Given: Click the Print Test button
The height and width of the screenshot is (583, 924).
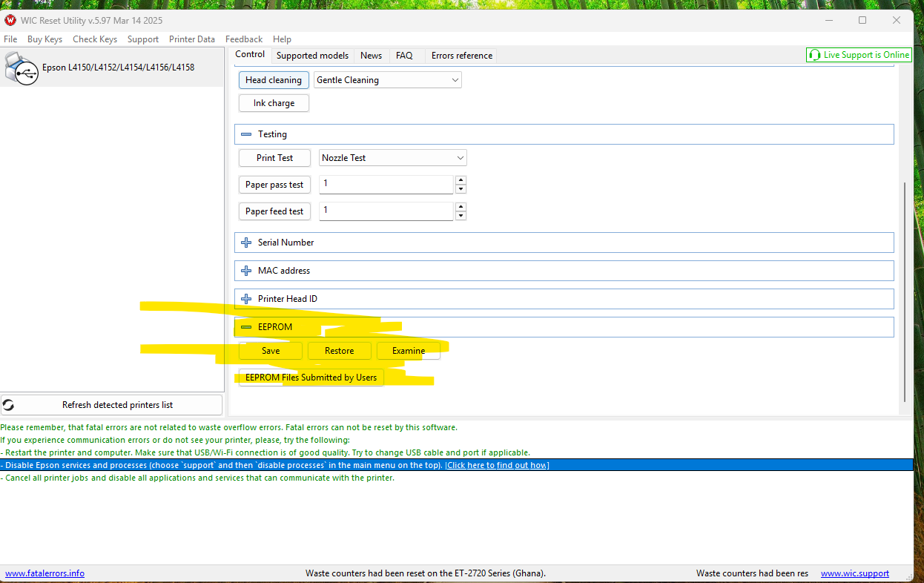Looking at the screenshot, I should [275, 158].
